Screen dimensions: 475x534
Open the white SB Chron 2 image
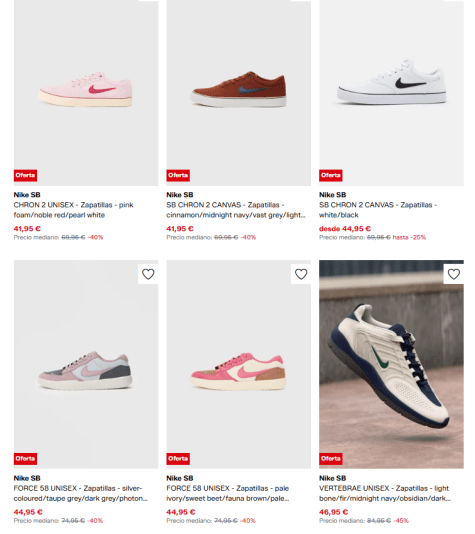(x=391, y=93)
